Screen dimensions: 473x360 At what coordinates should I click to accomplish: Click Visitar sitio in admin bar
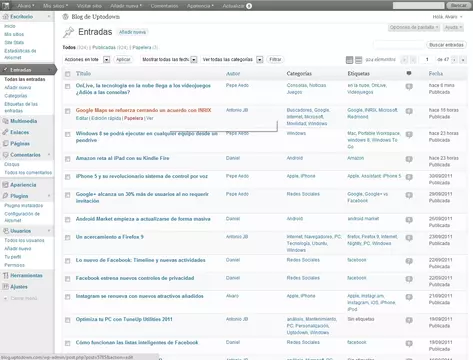pos(89,6)
